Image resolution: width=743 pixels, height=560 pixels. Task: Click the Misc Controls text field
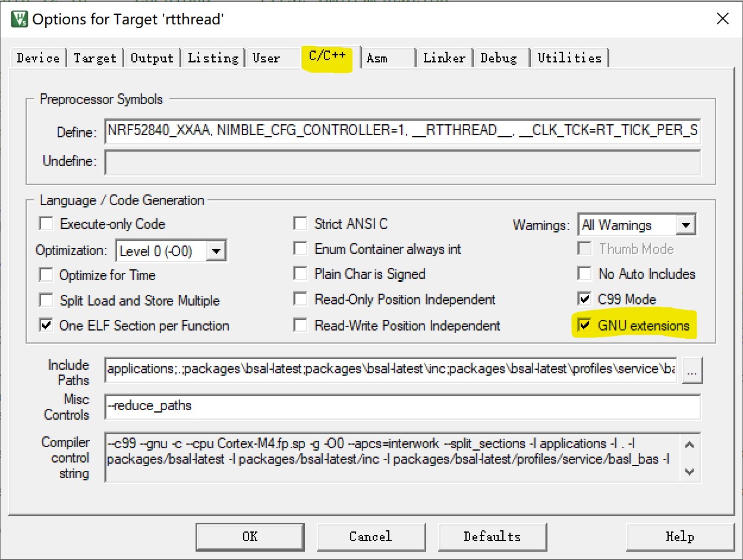pyautogui.click(x=402, y=407)
